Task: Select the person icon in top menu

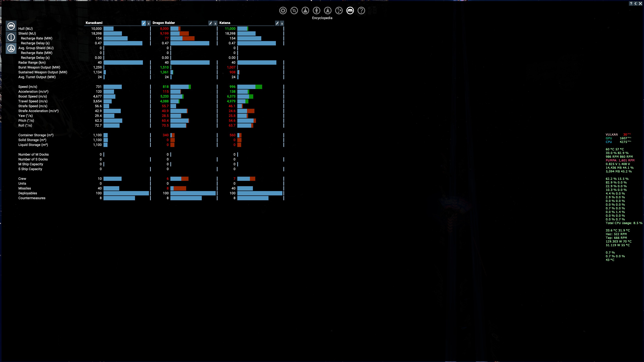Action: (316, 11)
